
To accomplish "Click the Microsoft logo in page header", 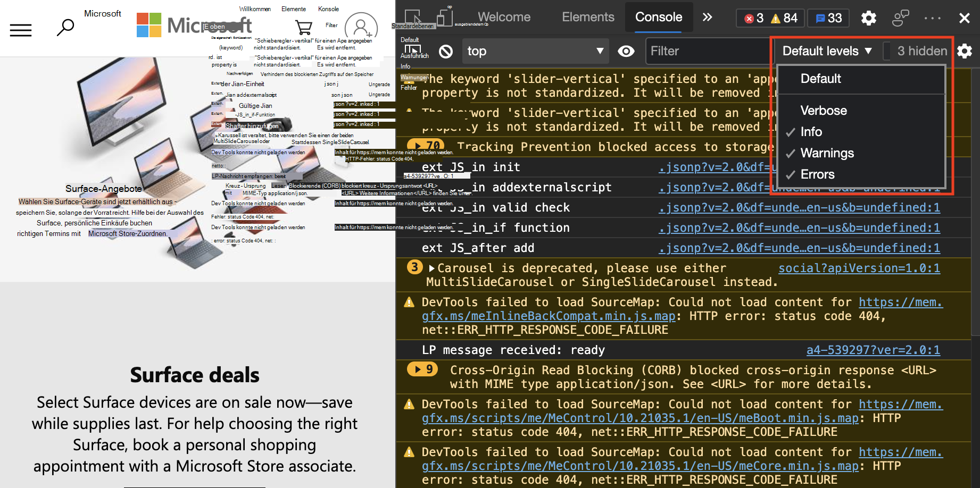I will tap(194, 25).
